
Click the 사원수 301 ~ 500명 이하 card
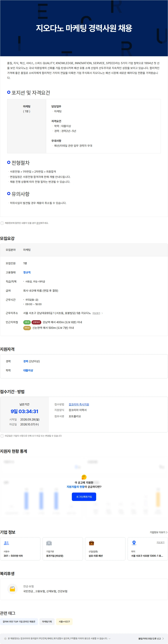coord(20,549)
